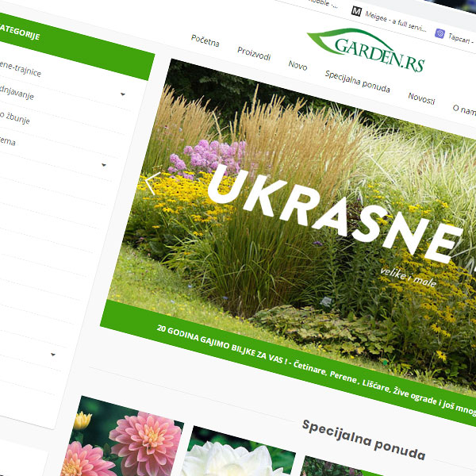Open the Meigee bookmark with M icon
This screenshot has height=476, width=476.
(x=356, y=12)
